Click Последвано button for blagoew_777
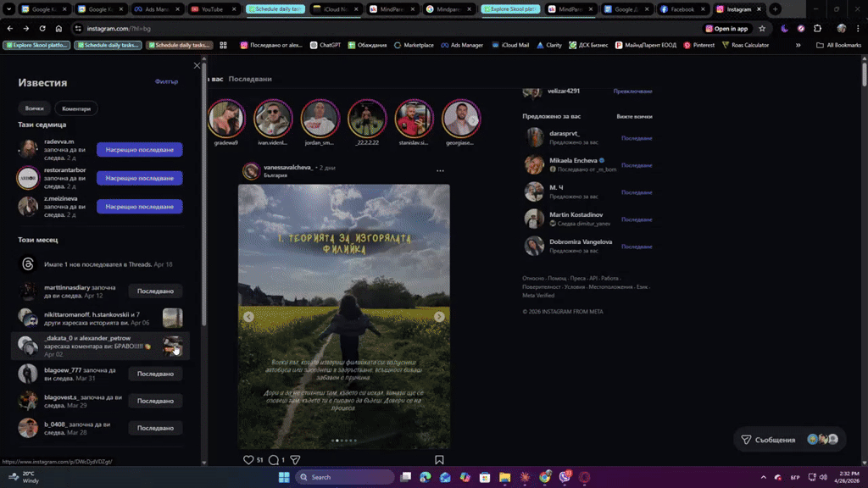The width and height of the screenshot is (868, 488). pyautogui.click(x=156, y=374)
